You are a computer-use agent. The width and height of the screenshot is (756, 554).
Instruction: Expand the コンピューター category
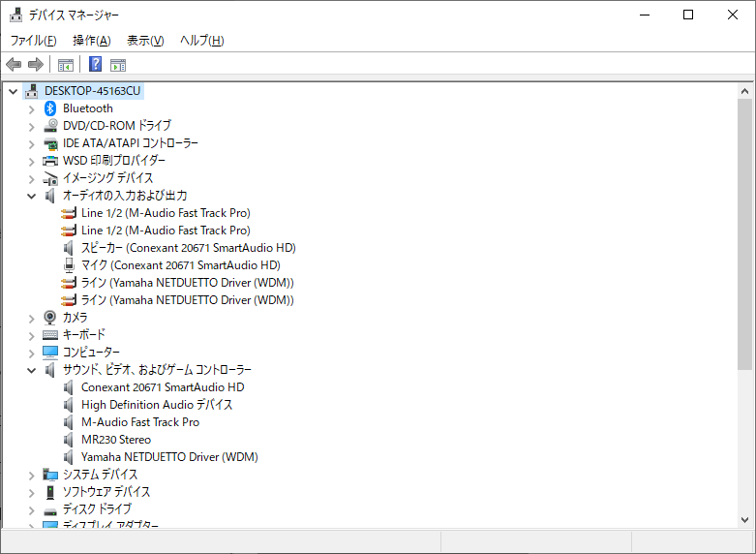tap(31, 354)
